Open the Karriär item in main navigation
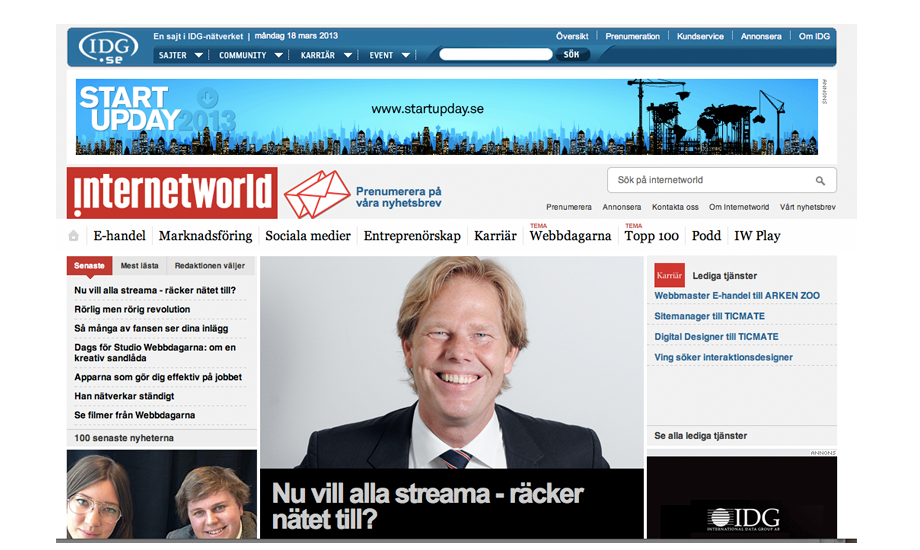This screenshot has width=920, height=550. coord(495,236)
